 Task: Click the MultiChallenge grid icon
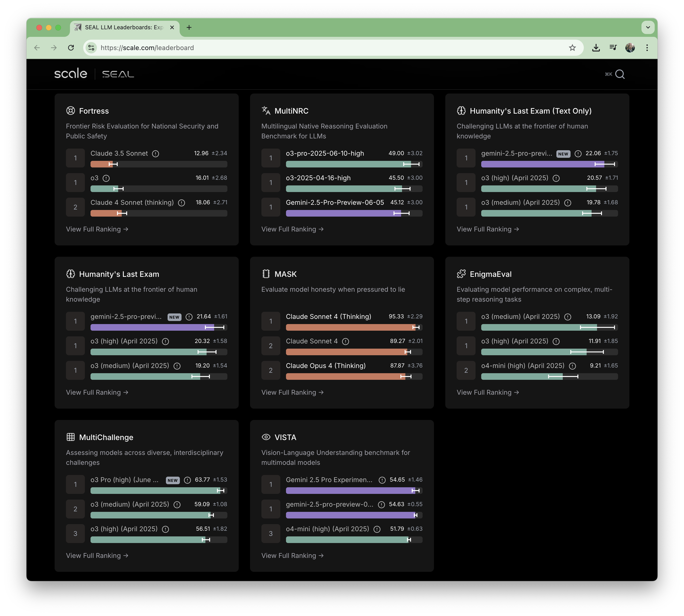70,437
